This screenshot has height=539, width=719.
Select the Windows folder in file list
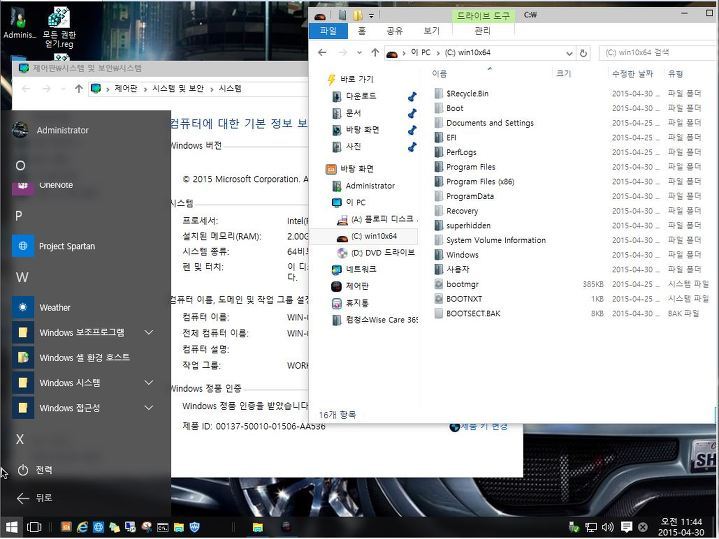462,255
